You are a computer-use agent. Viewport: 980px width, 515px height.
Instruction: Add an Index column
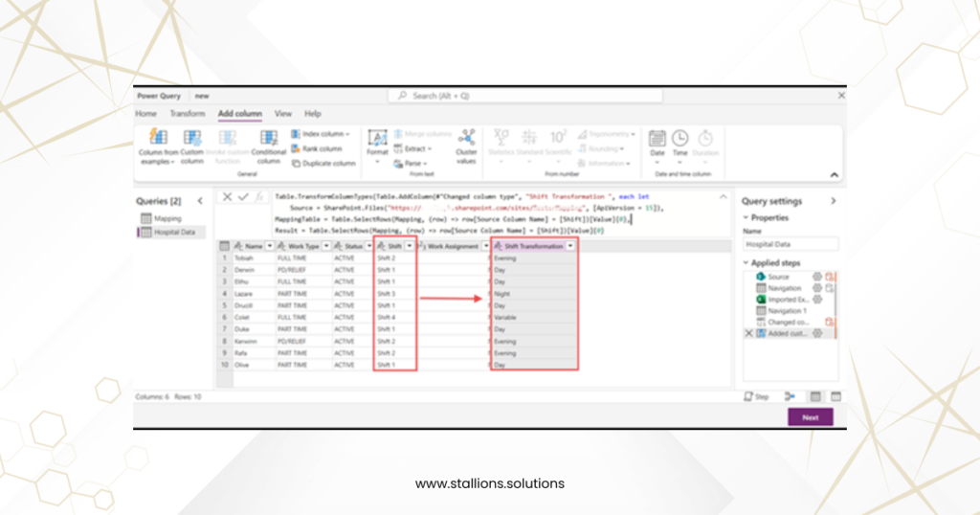(320, 134)
